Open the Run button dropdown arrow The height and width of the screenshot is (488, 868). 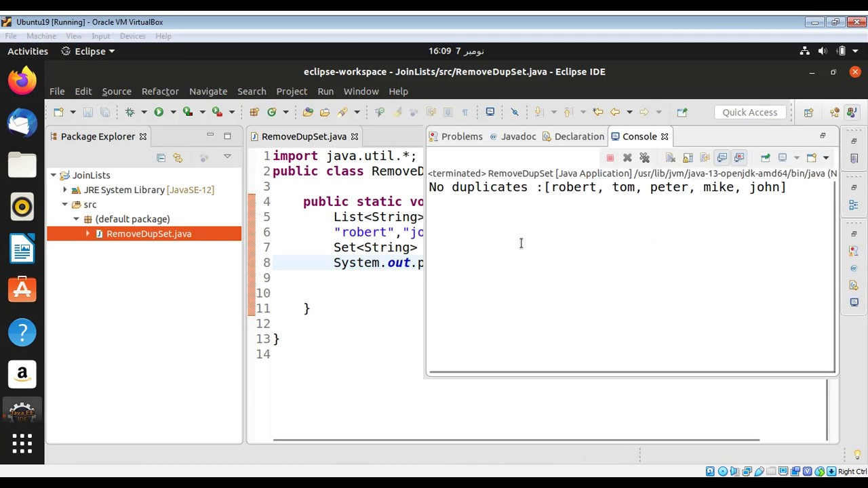[173, 112]
